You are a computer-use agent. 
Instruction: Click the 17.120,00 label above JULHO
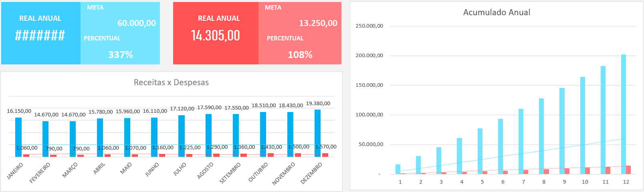182,109
